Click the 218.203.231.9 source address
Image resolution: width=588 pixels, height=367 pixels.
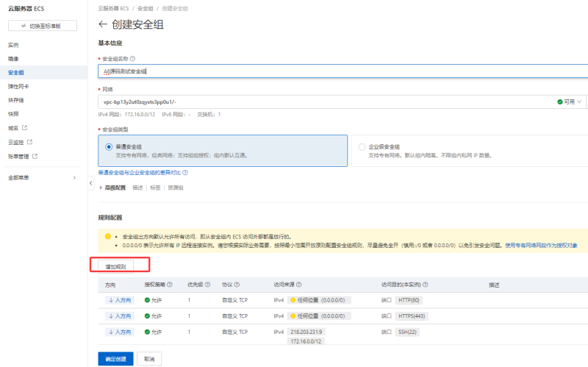coord(306,332)
